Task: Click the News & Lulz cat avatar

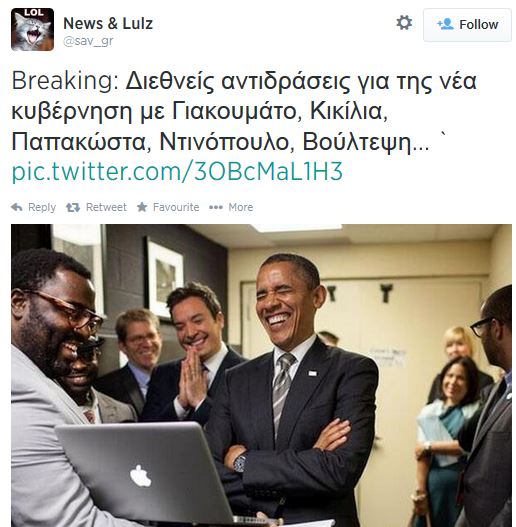Action: click(x=32, y=29)
